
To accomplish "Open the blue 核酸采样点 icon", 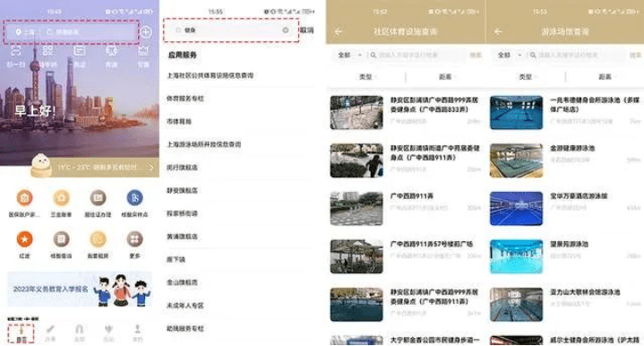I will (x=134, y=198).
